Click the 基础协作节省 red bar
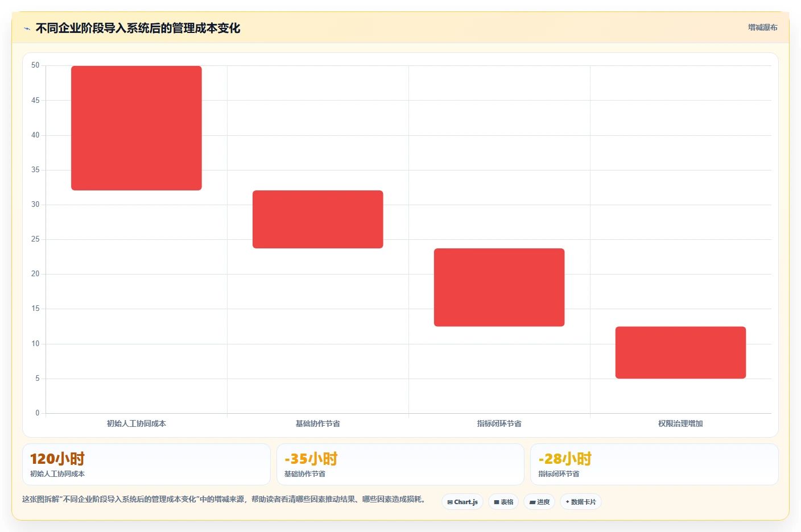The height and width of the screenshot is (532, 801). click(x=318, y=219)
